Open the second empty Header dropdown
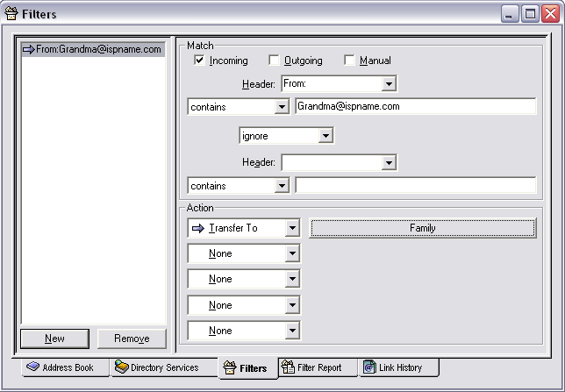 click(389, 163)
